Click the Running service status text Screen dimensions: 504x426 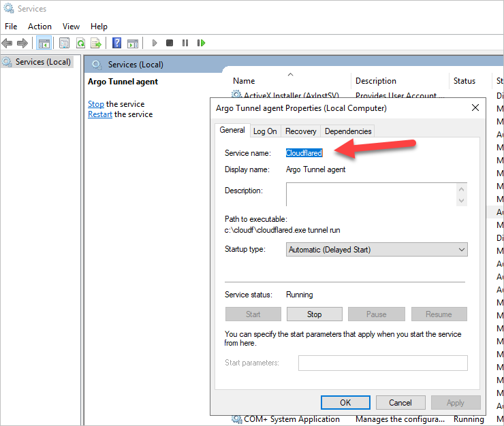(x=299, y=295)
